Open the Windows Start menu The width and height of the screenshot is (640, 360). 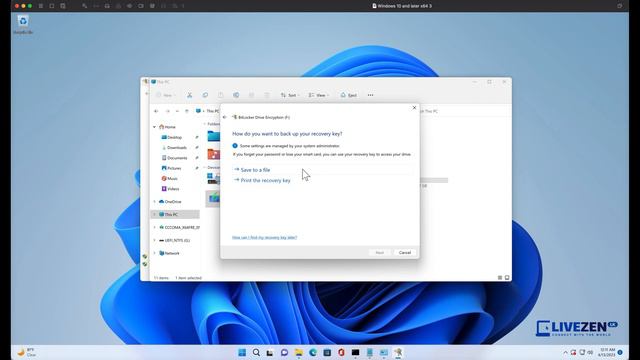pos(242,352)
